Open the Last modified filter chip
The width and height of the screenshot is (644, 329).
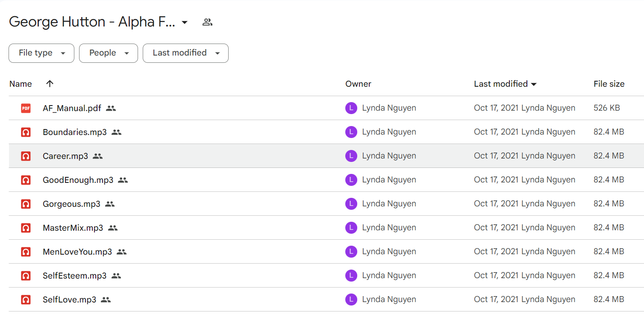point(185,53)
